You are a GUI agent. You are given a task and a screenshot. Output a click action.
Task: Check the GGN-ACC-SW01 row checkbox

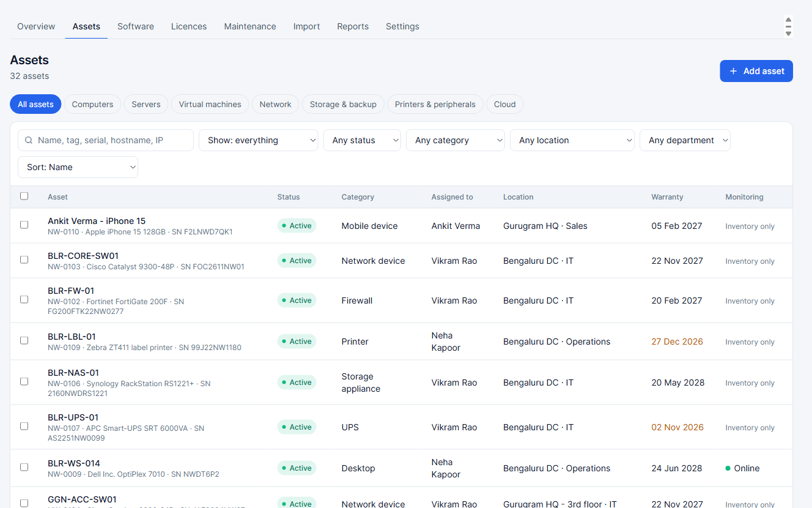point(24,503)
